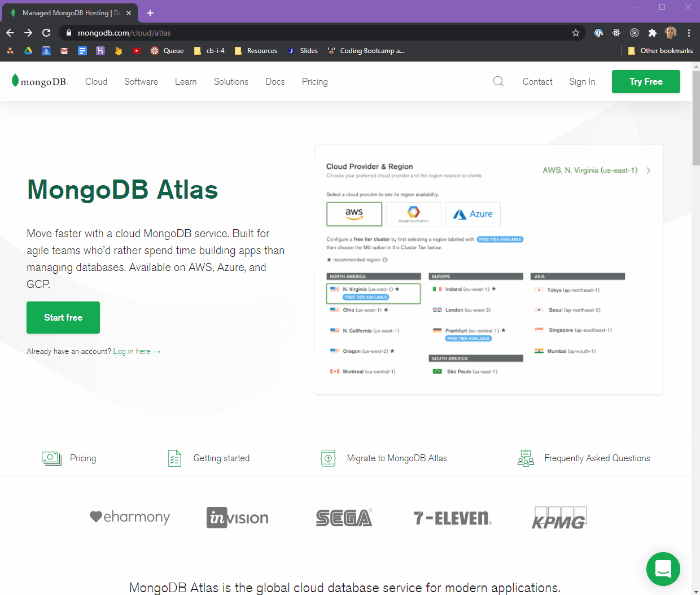Open the Docs navigation item
This screenshot has height=595, width=700.
(x=275, y=81)
